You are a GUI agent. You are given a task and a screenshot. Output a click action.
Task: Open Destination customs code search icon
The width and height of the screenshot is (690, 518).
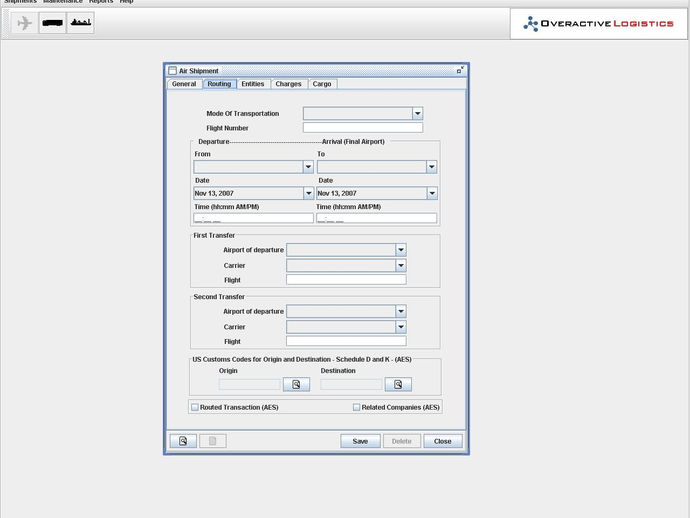click(398, 384)
